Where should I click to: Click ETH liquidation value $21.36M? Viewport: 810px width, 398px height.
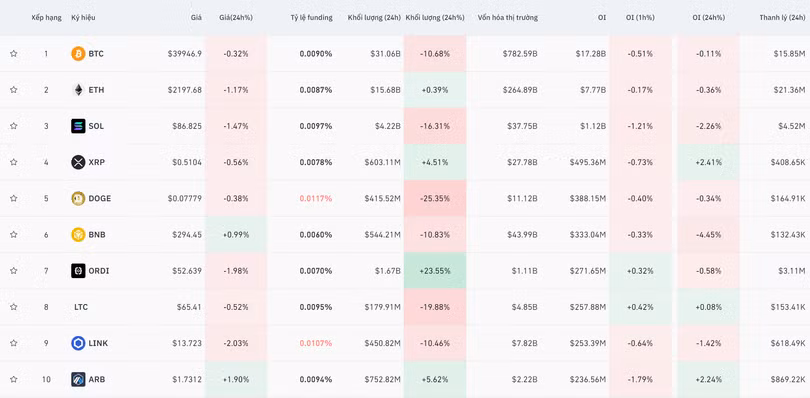(789, 90)
